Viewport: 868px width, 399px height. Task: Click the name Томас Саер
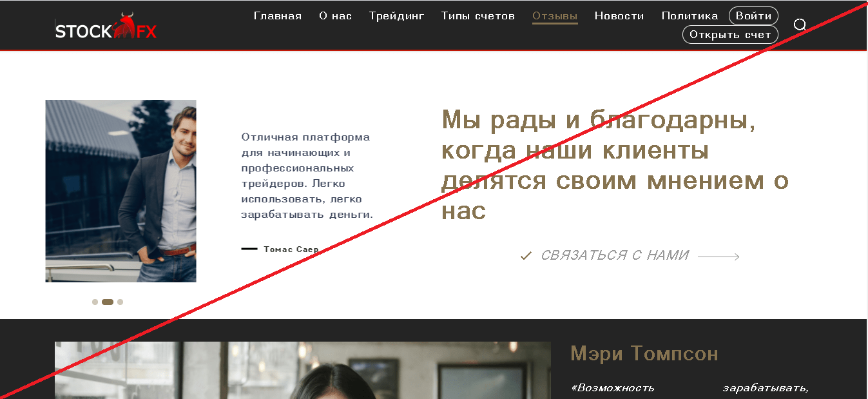(x=291, y=249)
